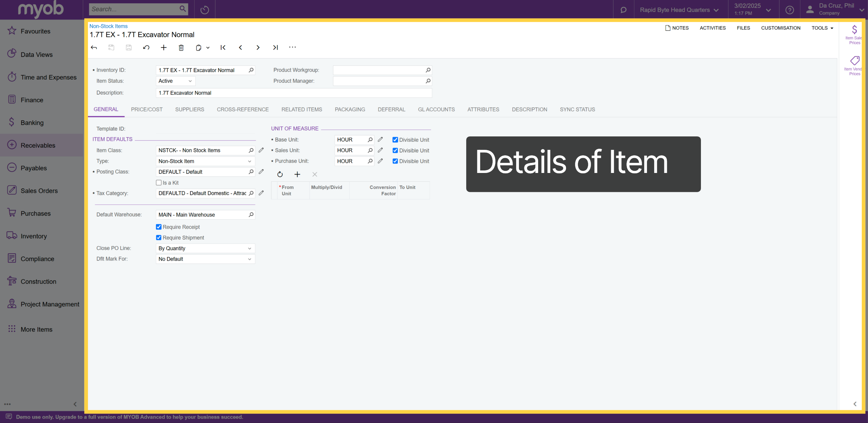Edit Item Class with pencil icon
868x423 pixels.
[x=261, y=150]
